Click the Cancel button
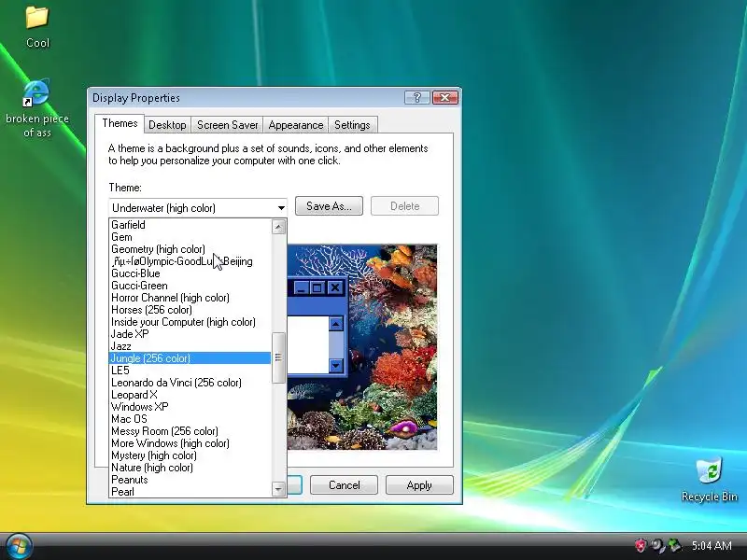This screenshot has width=747, height=560. pyautogui.click(x=344, y=485)
